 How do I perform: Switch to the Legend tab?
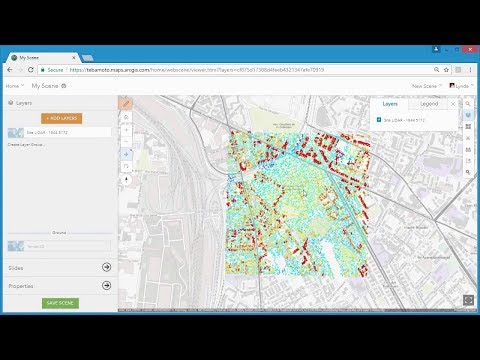pyautogui.click(x=429, y=104)
